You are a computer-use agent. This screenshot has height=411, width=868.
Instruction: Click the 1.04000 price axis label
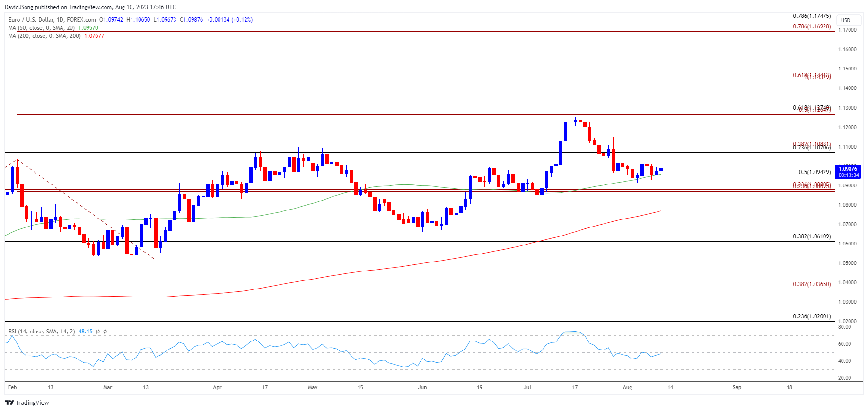[x=847, y=282]
